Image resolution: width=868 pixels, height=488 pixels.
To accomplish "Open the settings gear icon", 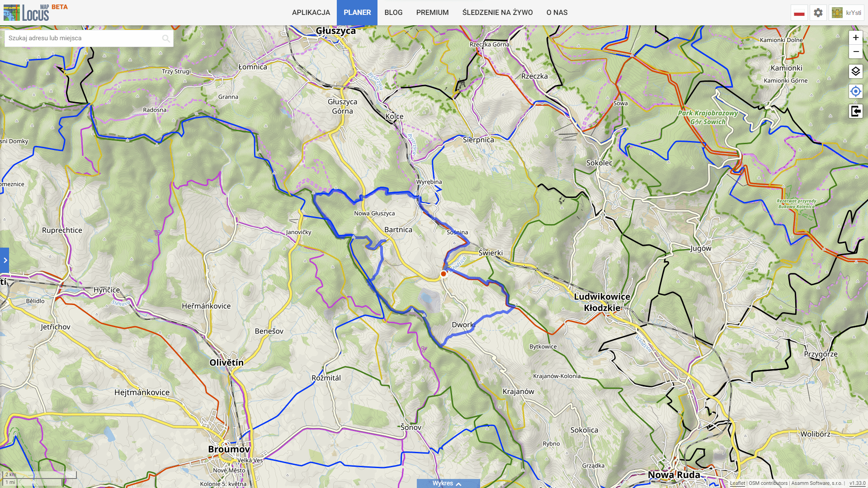I will [818, 13].
